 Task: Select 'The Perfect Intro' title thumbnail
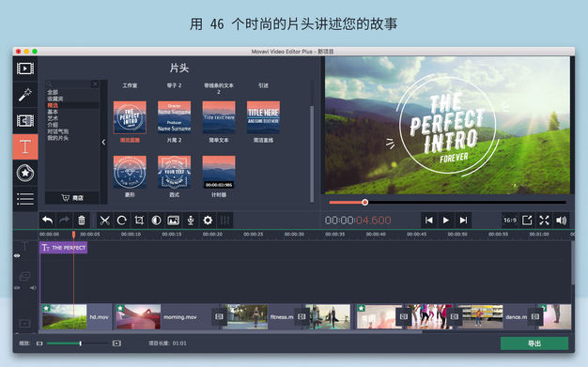130,117
